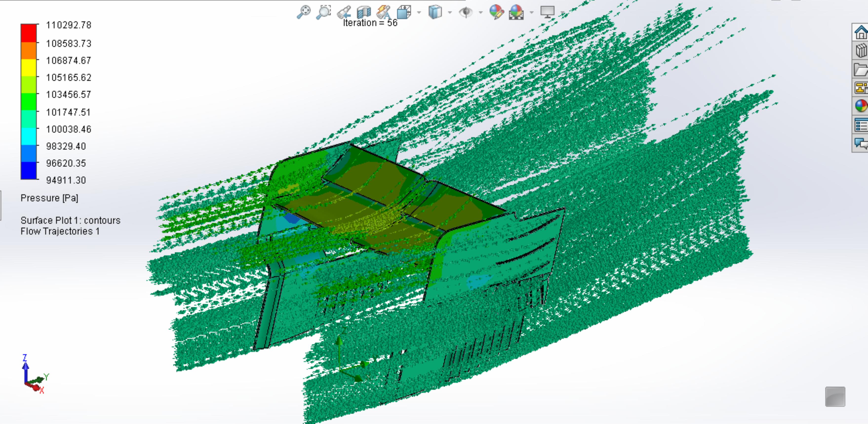Click the gray square button at the lower right

(x=835, y=397)
